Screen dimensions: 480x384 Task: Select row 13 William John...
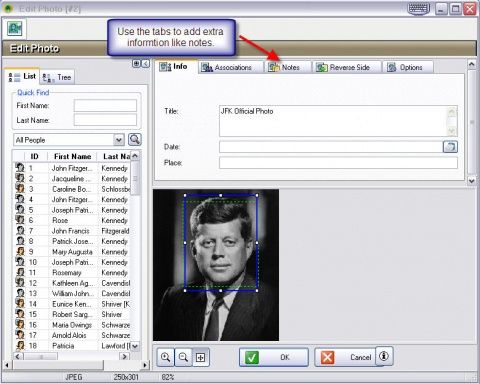[x=72, y=293]
